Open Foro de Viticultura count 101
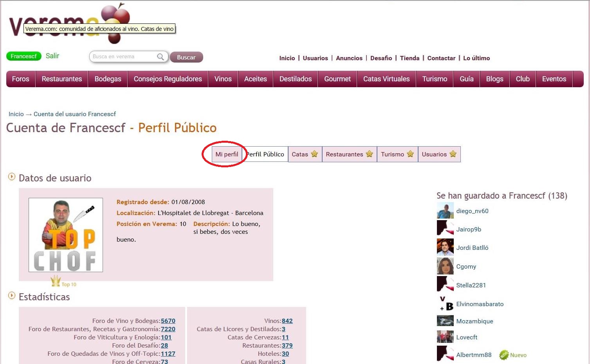This screenshot has width=590, height=364. point(166,337)
